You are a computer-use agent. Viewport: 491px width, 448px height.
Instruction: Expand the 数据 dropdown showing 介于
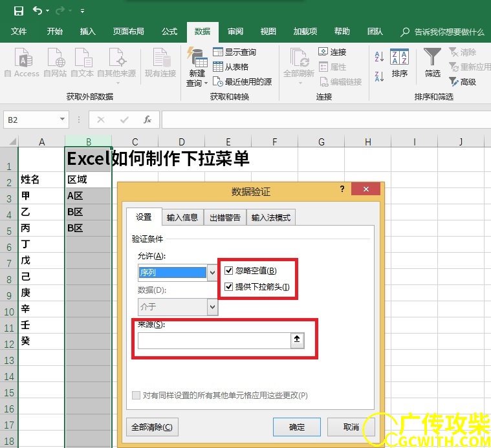[x=212, y=306]
